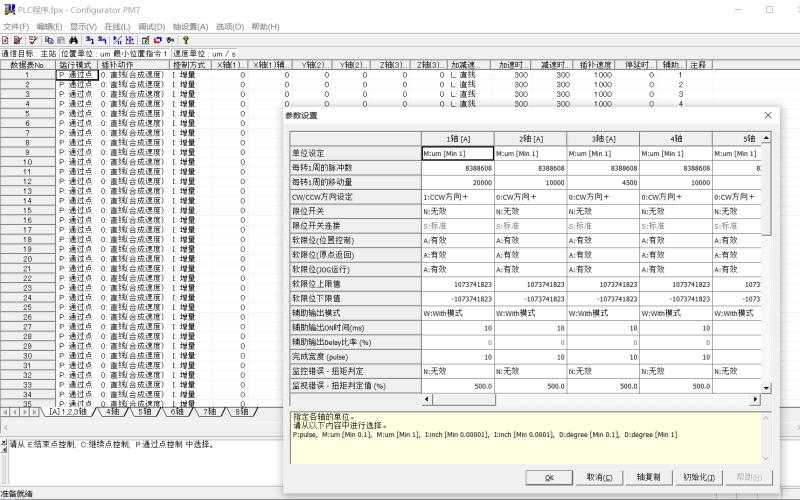The width and height of the screenshot is (800, 500).
Task: Switch to the 7轴 sheet tab
Action: (209, 411)
